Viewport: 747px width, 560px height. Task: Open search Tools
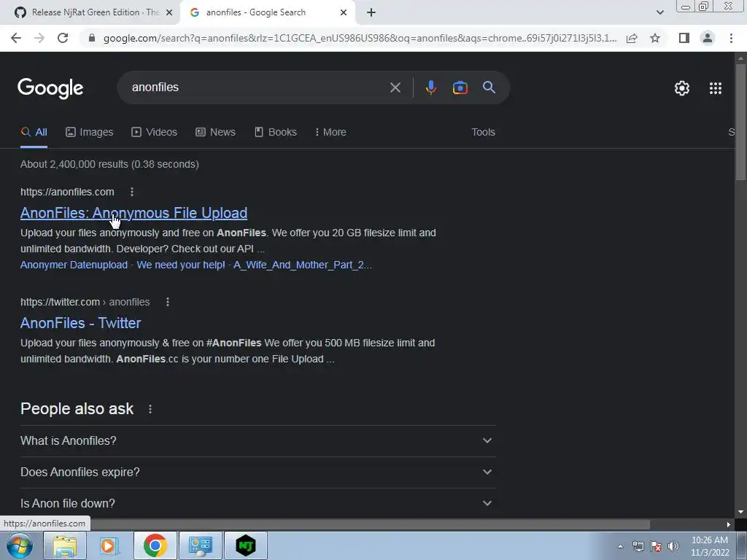coord(483,133)
